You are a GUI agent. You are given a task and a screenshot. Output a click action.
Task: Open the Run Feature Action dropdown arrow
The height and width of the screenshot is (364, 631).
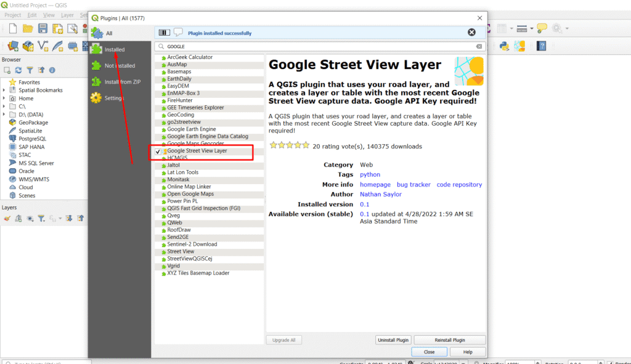[567, 28]
